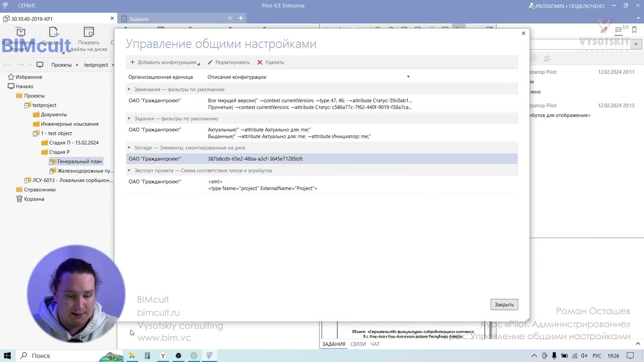The height and width of the screenshot is (362, 644).
Task: Select the Замечания row for ОАО Гражданпроект
Action: (322, 104)
